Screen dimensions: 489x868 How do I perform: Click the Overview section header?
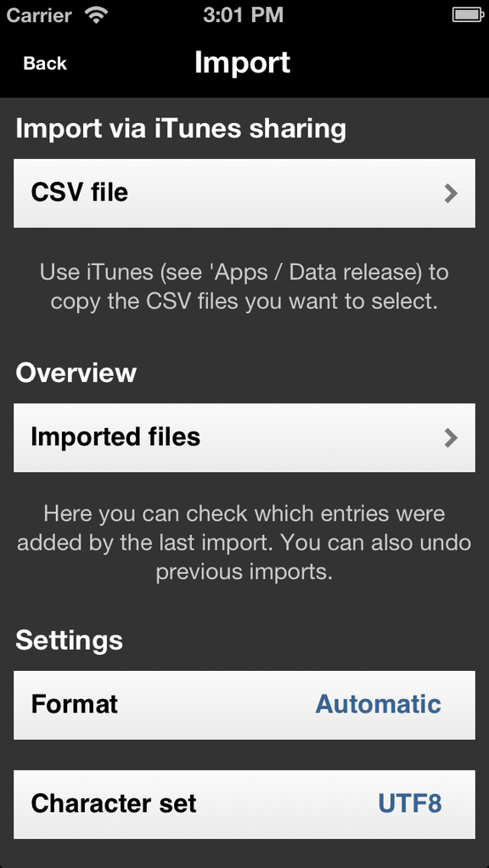(76, 373)
